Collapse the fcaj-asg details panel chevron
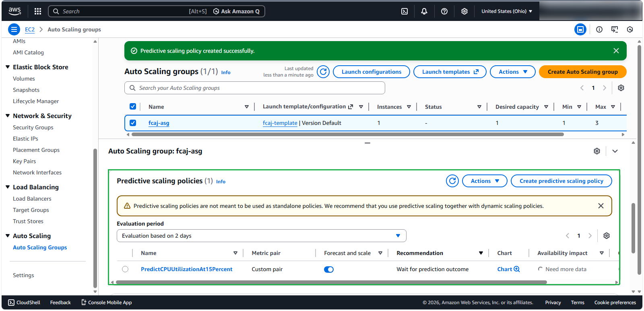 pyautogui.click(x=615, y=151)
